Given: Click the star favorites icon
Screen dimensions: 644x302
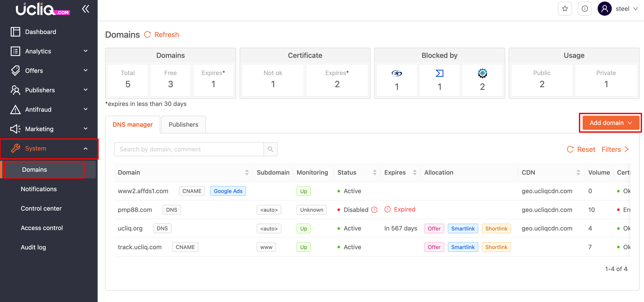Looking at the screenshot, I should pyautogui.click(x=565, y=9).
